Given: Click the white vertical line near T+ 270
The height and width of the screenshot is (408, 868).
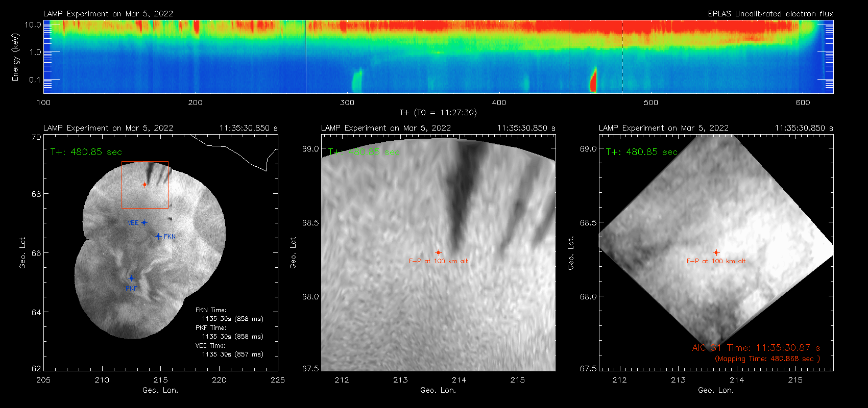Looking at the screenshot, I should click(306, 57).
